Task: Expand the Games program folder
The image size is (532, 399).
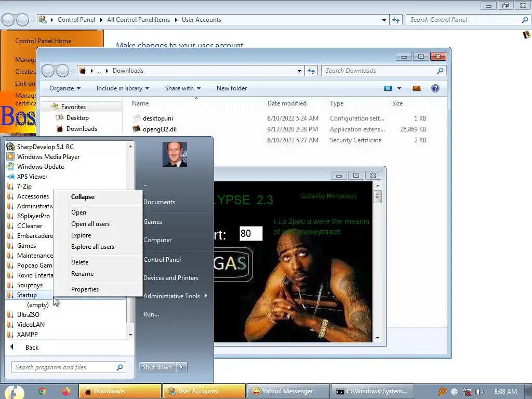Action: [x=26, y=246]
